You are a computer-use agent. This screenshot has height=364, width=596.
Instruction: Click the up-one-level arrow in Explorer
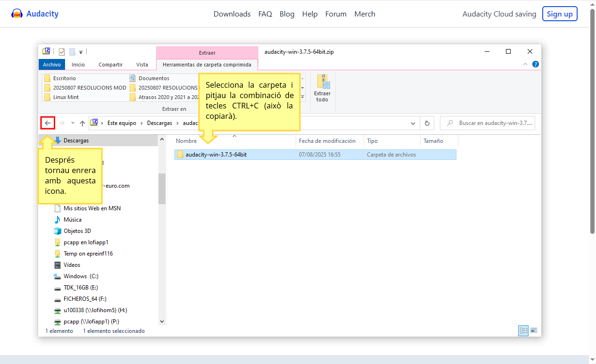click(83, 123)
